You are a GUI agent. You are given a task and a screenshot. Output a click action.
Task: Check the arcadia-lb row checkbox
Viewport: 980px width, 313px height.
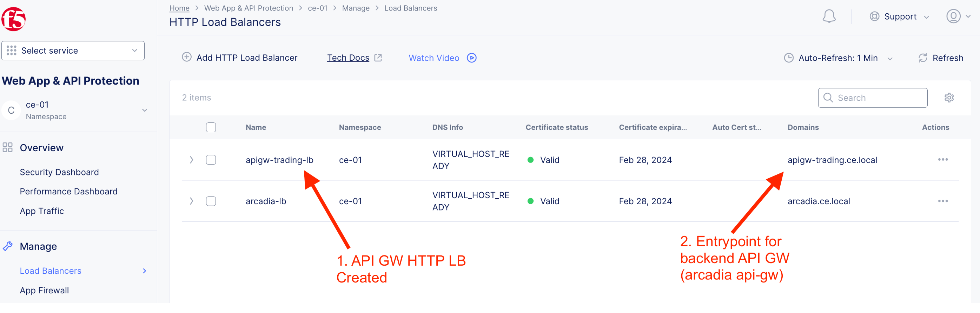[x=211, y=201]
